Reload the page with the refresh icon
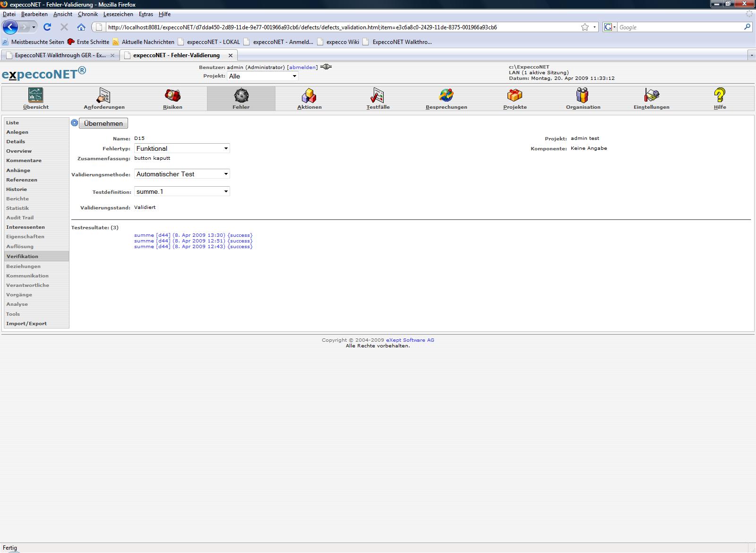Viewport: 756px width, 553px height. (x=47, y=27)
